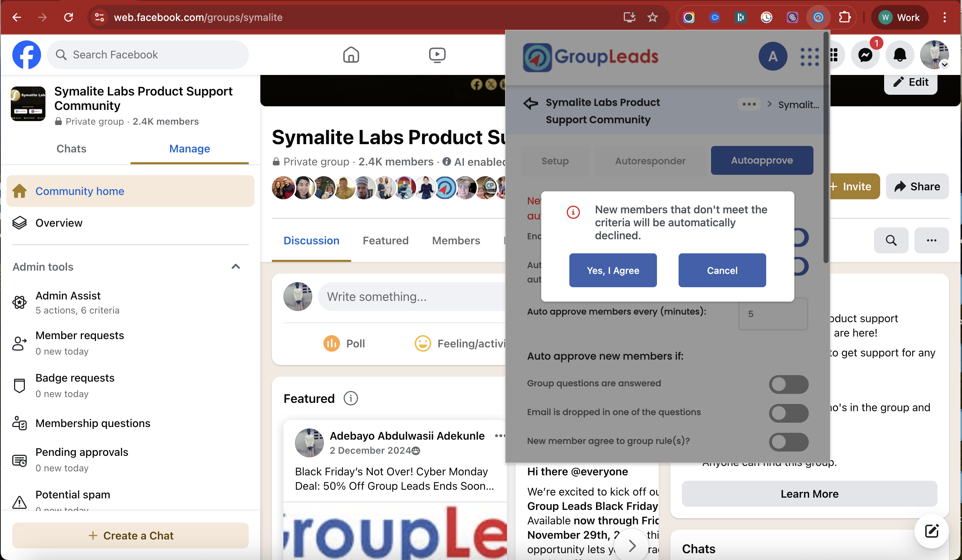The height and width of the screenshot is (560, 962).
Task: Switch to the Chats tab
Action: click(x=71, y=148)
